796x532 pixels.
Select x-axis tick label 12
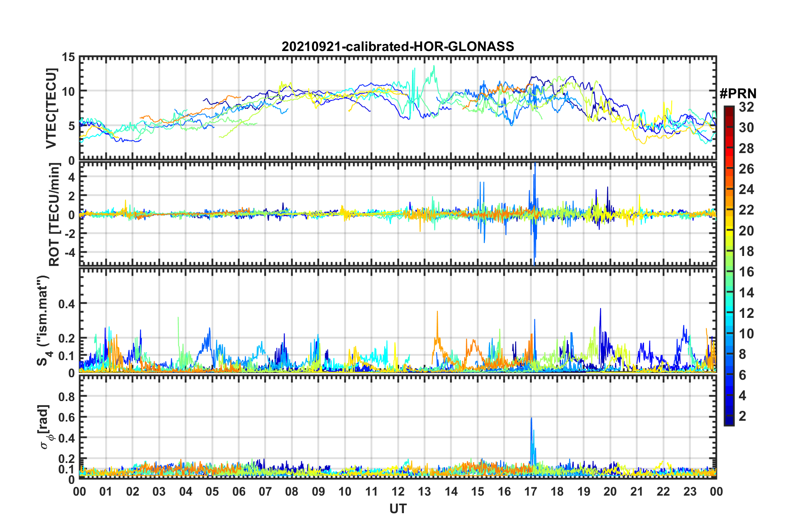398,491
